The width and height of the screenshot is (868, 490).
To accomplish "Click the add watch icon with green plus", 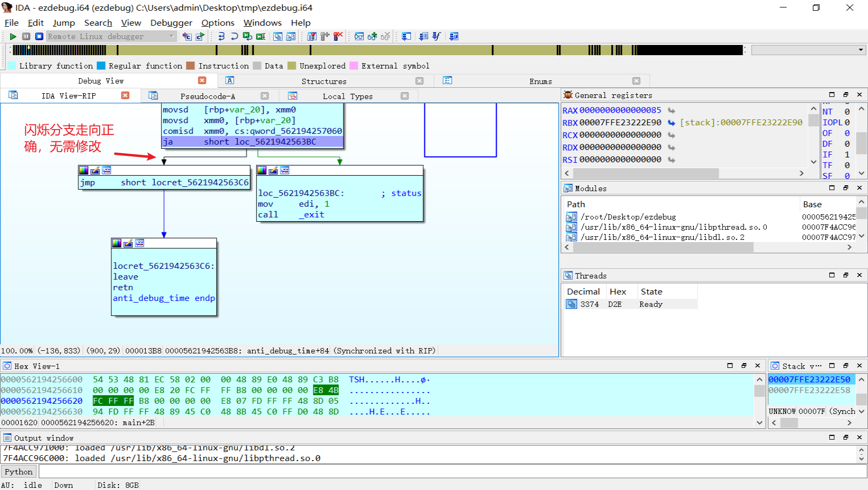I will point(372,36).
